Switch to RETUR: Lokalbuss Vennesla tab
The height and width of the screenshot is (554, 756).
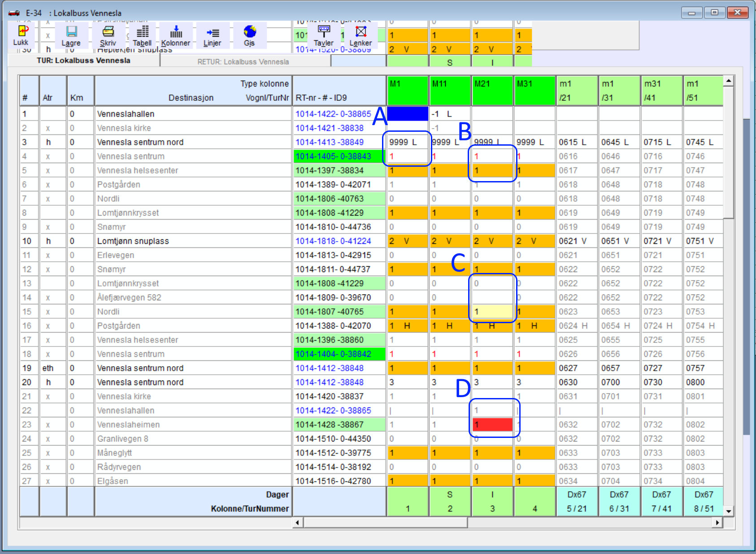(x=243, y=62)
